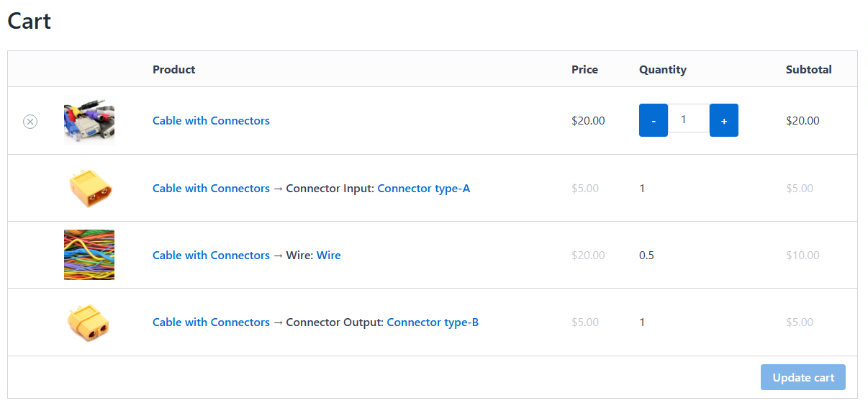868x411 pixels.
Task: Click the plus quantity button
Action: [x=723, y=120]
